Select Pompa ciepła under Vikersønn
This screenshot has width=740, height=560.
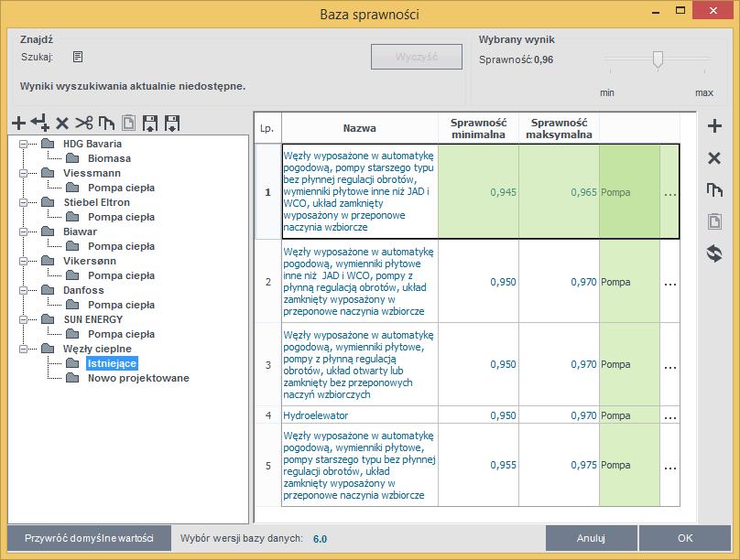point(121,275)
